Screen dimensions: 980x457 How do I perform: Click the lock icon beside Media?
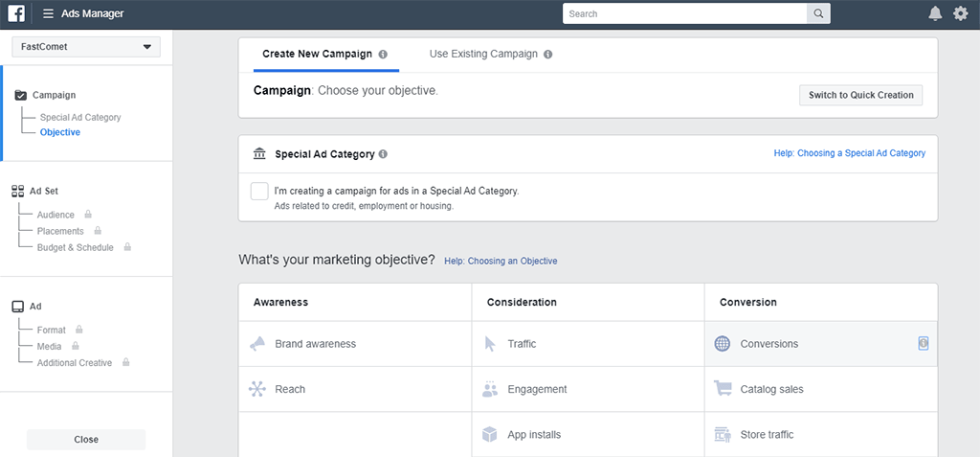(x=75, y=346)
